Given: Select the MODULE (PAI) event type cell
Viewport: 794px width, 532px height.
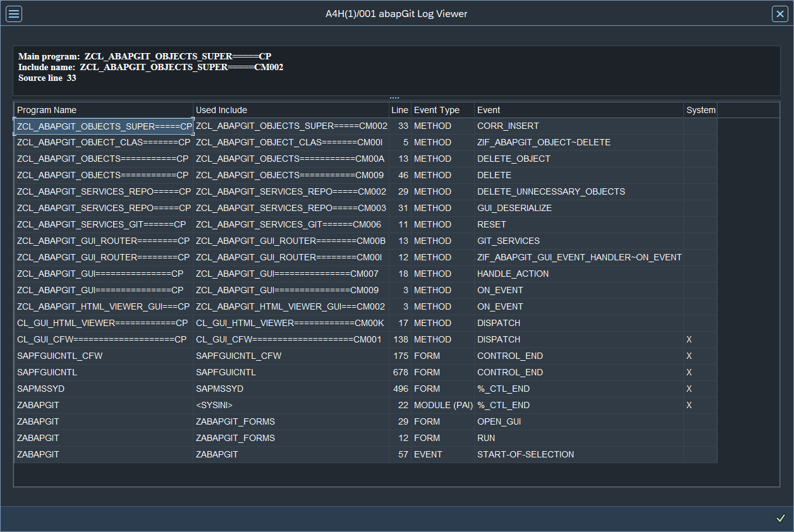Looking at the screenshot, I should [x=443, y=405].
